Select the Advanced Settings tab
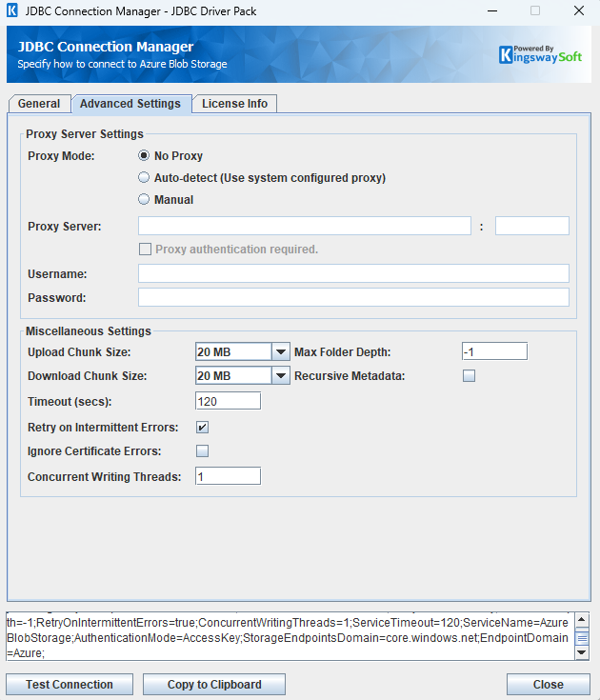 coord(130,104)
